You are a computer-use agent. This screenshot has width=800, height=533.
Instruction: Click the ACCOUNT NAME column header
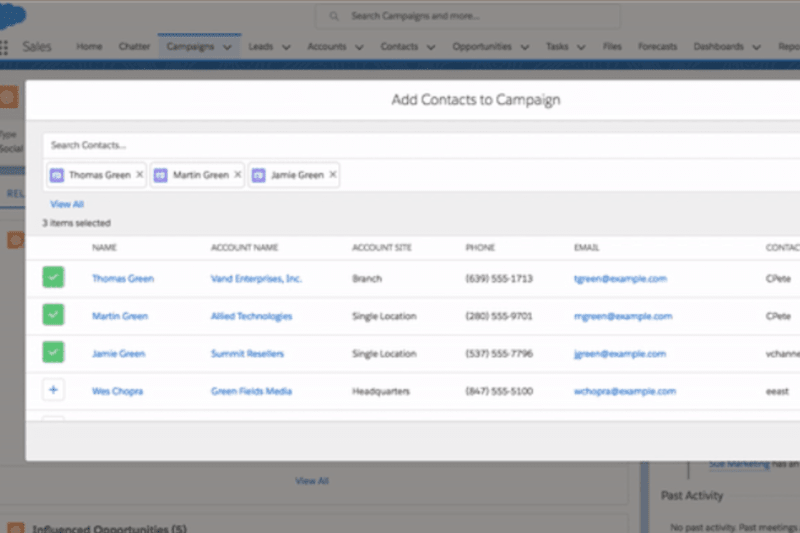point(244,247)
